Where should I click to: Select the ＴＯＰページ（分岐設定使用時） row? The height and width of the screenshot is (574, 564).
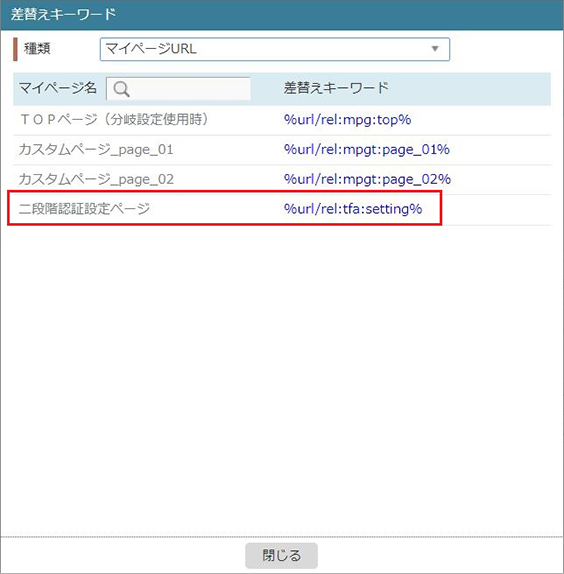tap(282, 120)
